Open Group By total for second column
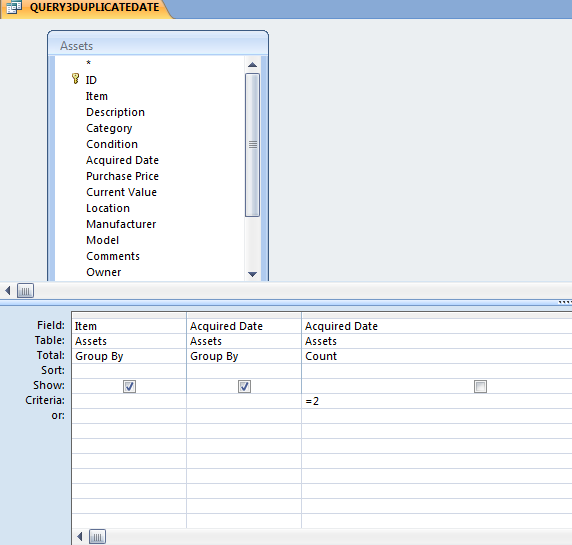The width and height of the screenshot is (572, 545). coord(244,356)
